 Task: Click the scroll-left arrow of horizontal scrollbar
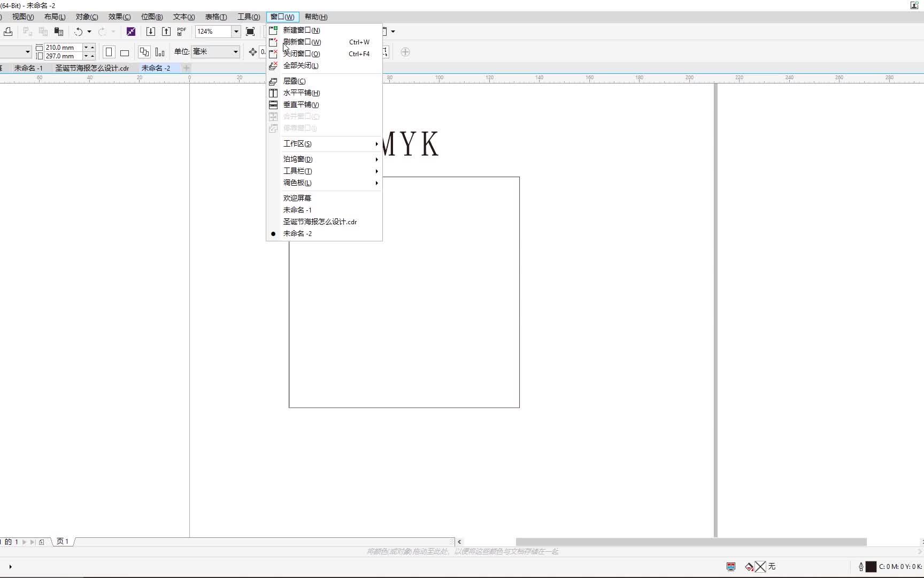459,542
